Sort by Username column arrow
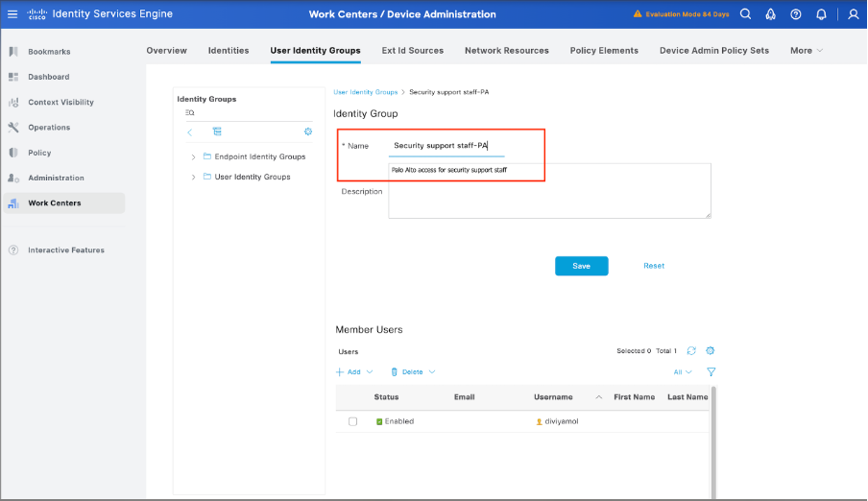The height and width of the screenshot is (501, 868). click(x=599, y=397)
